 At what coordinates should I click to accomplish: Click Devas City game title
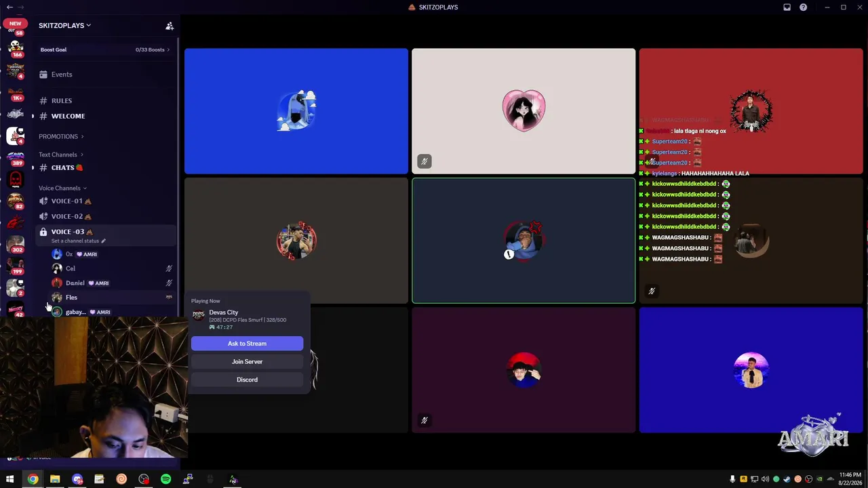224,312
